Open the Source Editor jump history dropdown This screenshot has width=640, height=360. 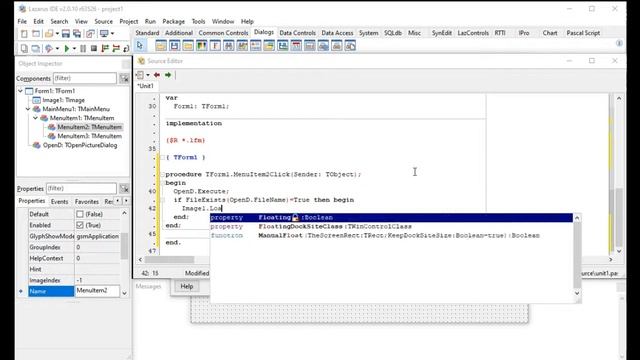tap(148, 75)
